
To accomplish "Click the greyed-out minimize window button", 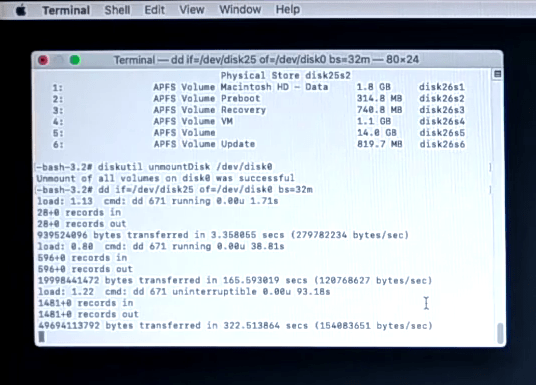I will pos(59,60).
